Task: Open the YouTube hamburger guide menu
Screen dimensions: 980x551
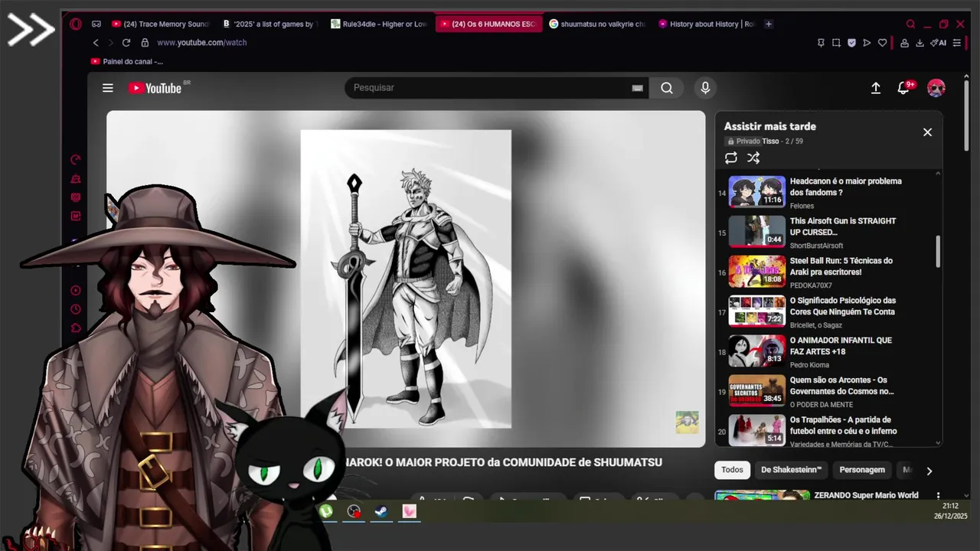Action: point(108,88)
